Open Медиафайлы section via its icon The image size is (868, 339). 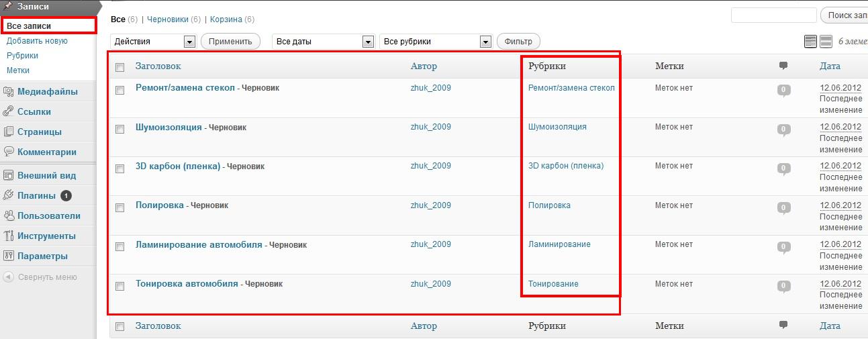click(9, 92)
